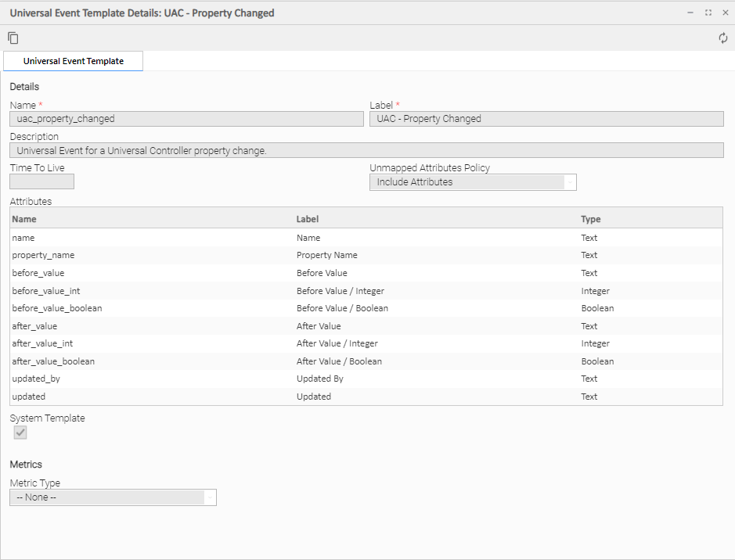The width and height of the screenshot is (735, 560).
Task: Maximize the details window
Action: pos(708,13)
